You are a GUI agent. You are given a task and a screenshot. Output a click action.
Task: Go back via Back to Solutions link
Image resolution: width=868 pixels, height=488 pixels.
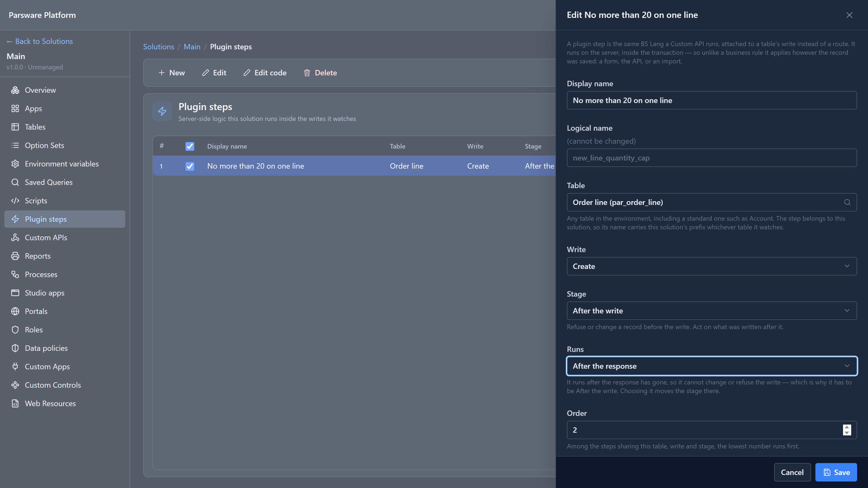(40, 41)
